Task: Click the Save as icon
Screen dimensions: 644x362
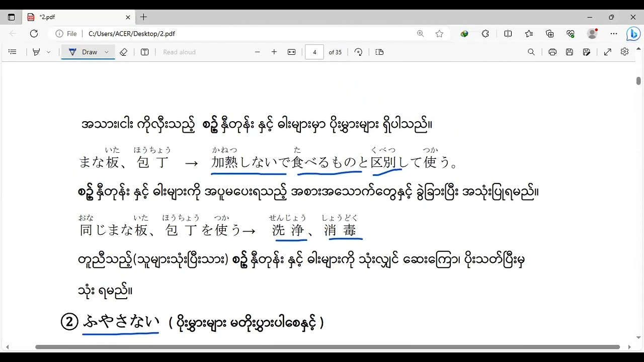Action: (x=586, y=52)
